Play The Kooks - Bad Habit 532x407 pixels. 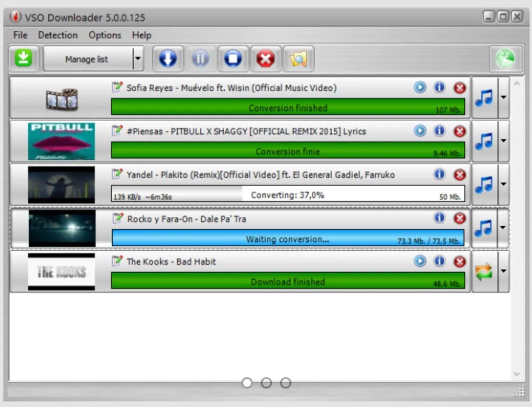tap(420, 261)
